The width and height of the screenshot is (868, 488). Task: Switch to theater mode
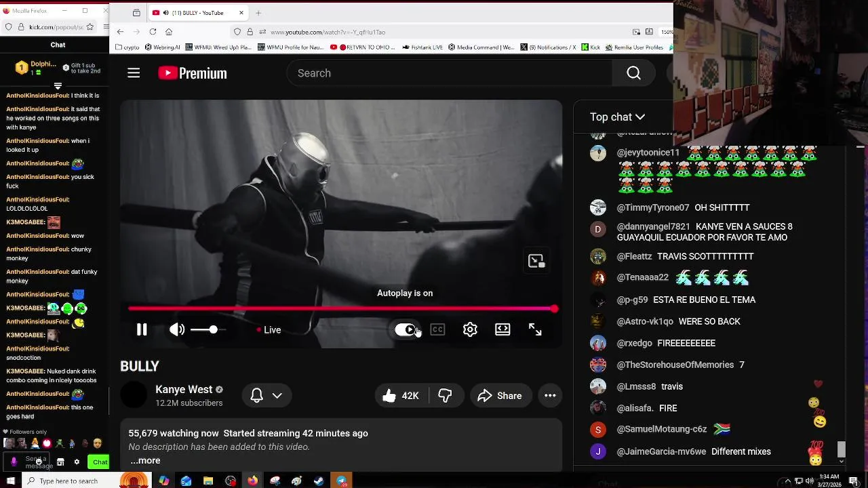point(502,329)
